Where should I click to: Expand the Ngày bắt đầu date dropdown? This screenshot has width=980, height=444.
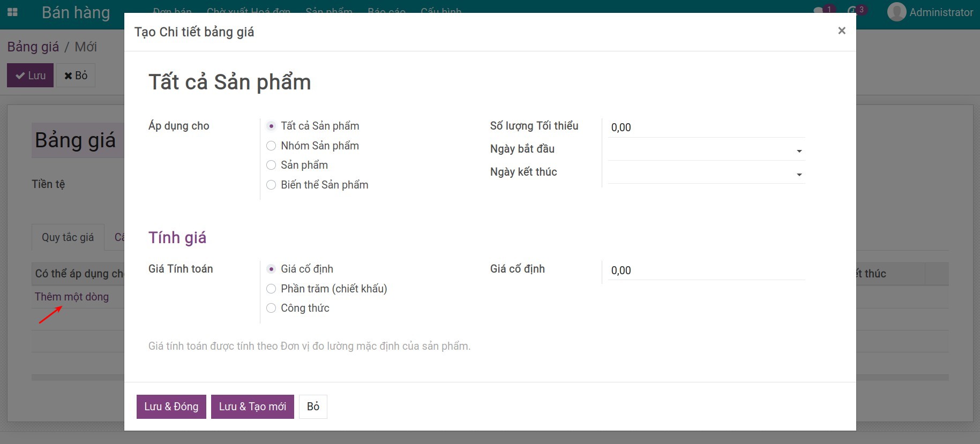coord(799,151)
